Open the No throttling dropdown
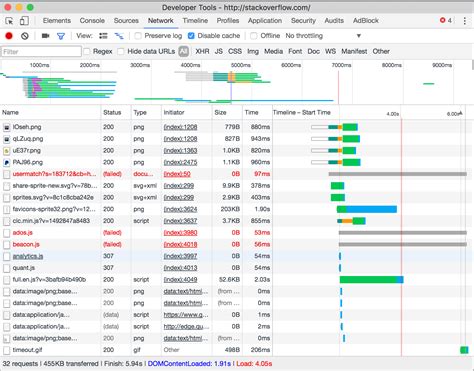The image size is (474, 371). (323, 36)
